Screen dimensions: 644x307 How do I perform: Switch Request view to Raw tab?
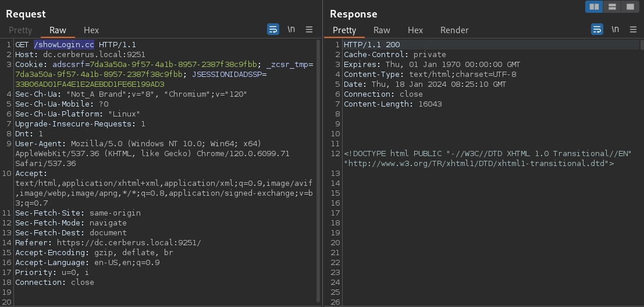coord(58,30)
